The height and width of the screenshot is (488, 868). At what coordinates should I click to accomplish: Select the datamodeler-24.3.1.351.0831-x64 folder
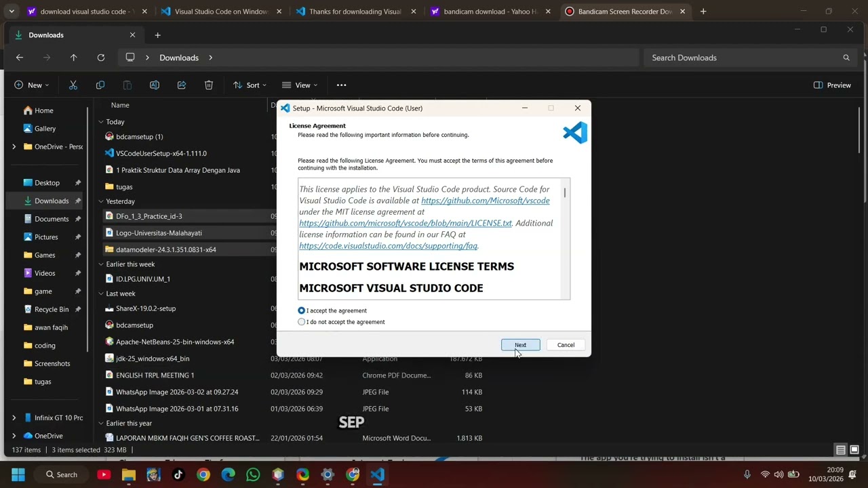coord(165,249)
